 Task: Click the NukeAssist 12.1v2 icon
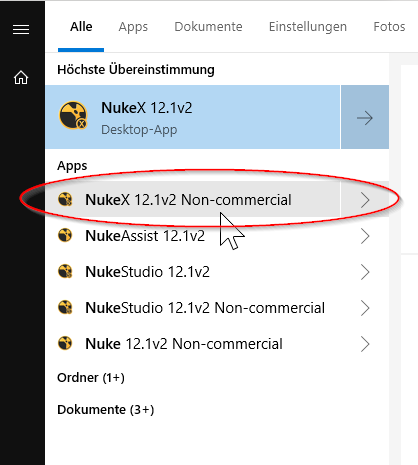coord(65,236)
